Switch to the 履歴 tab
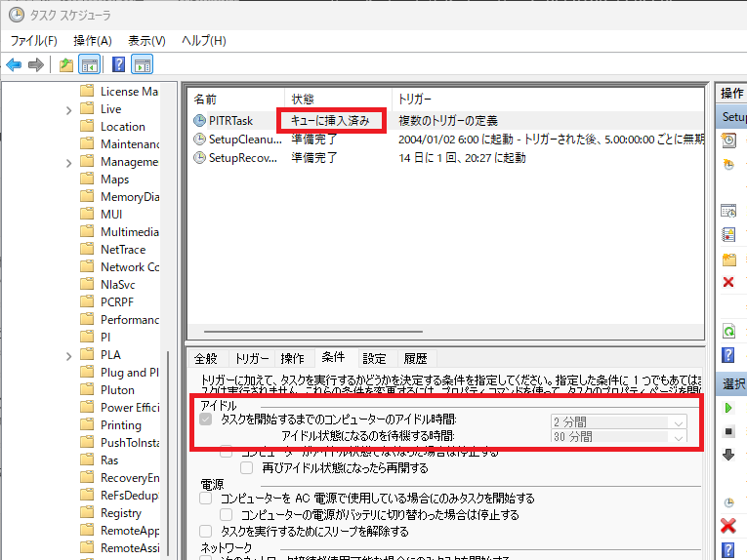 pyautogui.click(x=415, y=358)
